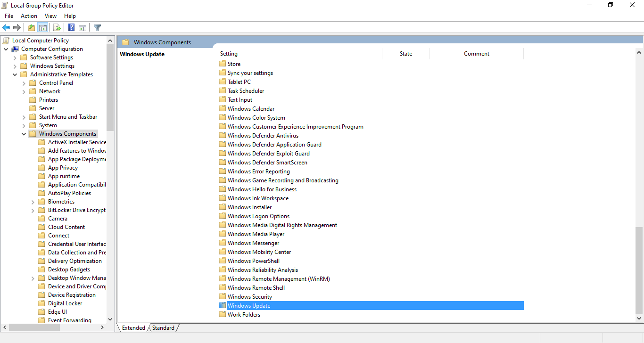
Task: Switch to the Standard tab
Action: [163, 328]
